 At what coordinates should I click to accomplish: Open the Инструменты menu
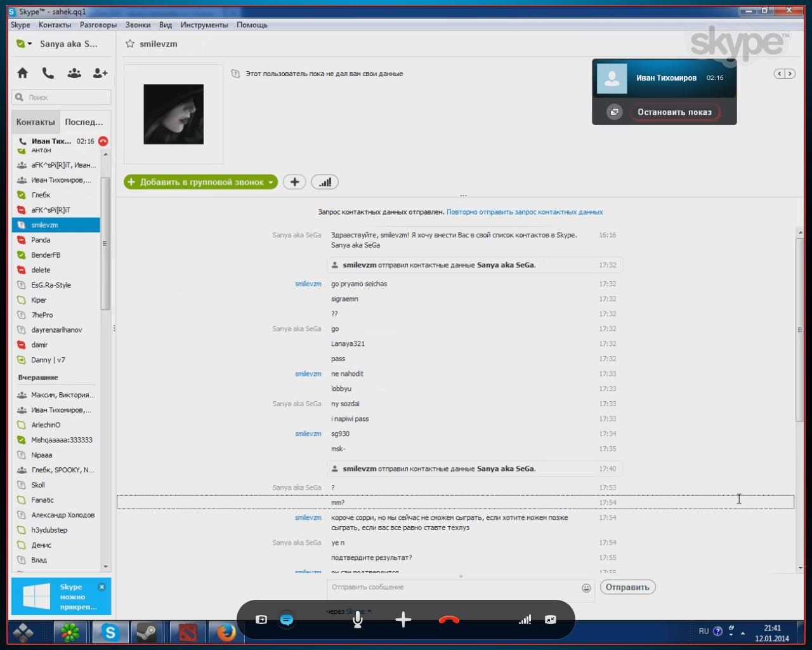point(204,25)
